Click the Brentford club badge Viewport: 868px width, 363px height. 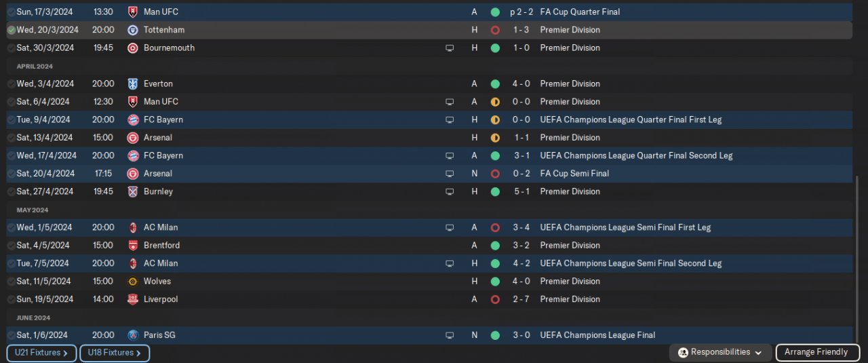click(133, 246)
